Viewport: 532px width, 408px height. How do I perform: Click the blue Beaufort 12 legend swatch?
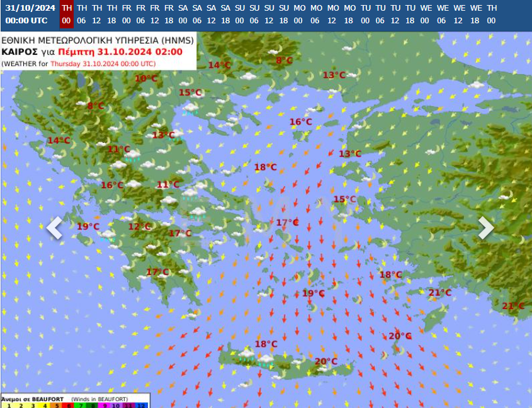tap(142, 405)
